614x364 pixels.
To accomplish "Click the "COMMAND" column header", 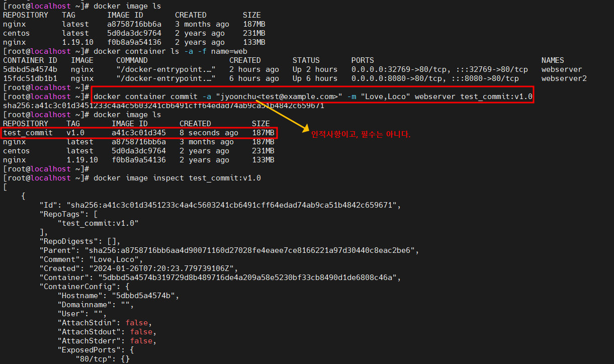I will (132, 60).
